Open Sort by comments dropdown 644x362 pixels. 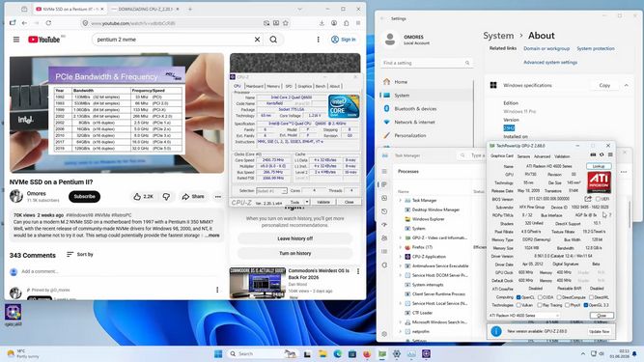[80, 255]
